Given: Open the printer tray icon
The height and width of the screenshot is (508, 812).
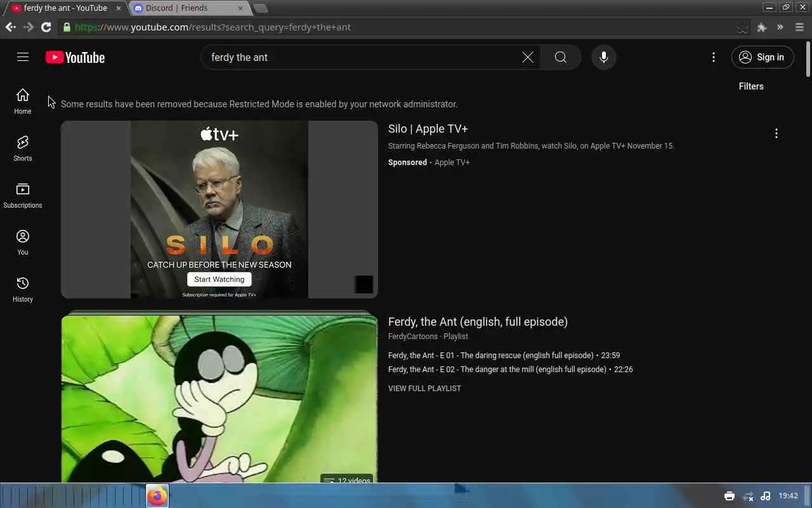Looking at the screenshot, I should (730, 496).
